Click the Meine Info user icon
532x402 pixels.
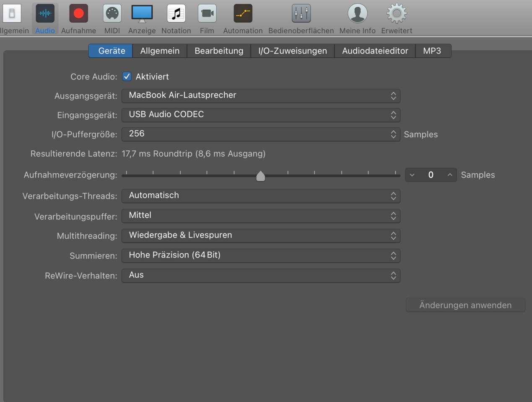357,14
